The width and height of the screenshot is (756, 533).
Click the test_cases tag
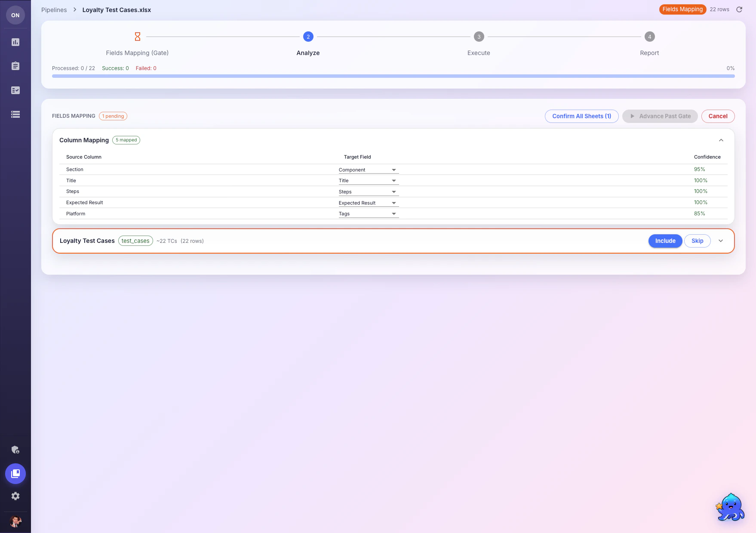[x=135, y=241]
